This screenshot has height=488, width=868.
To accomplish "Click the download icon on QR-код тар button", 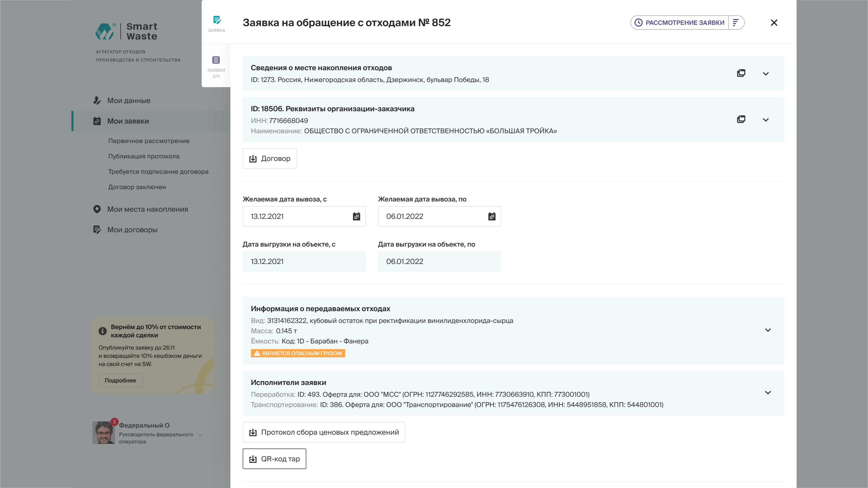I will pos(253,459).
